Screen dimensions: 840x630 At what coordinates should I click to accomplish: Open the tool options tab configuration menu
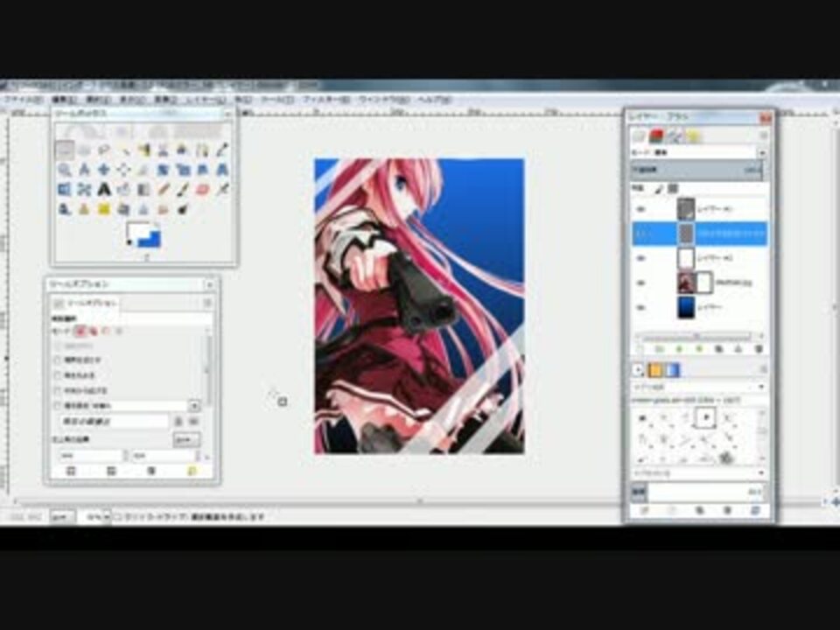click(x=207, y=304)
